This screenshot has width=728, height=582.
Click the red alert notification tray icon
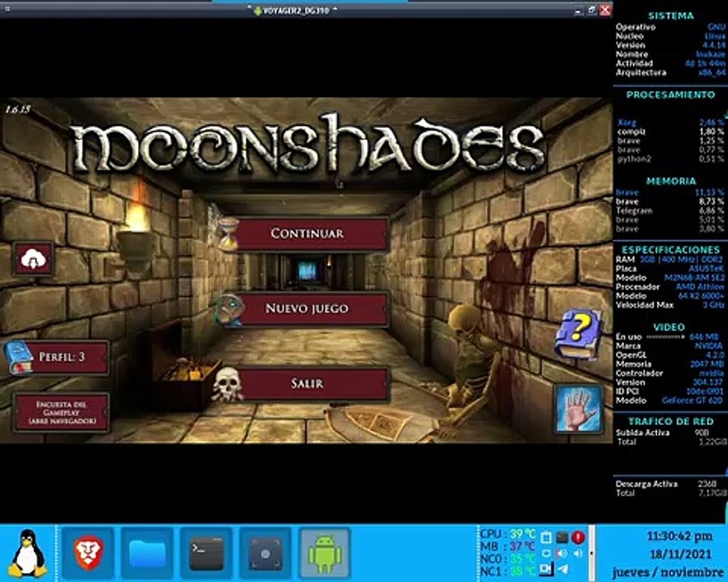578,538
